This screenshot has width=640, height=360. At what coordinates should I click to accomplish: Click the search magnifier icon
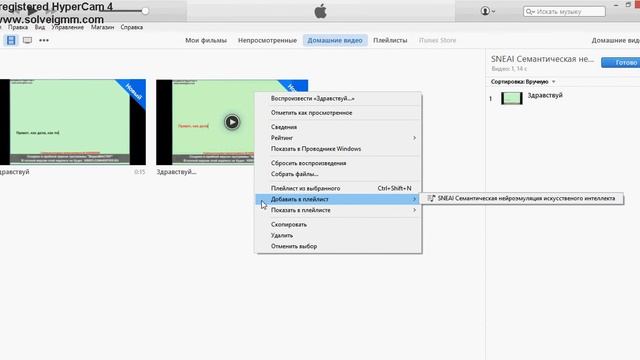point(530,11)
